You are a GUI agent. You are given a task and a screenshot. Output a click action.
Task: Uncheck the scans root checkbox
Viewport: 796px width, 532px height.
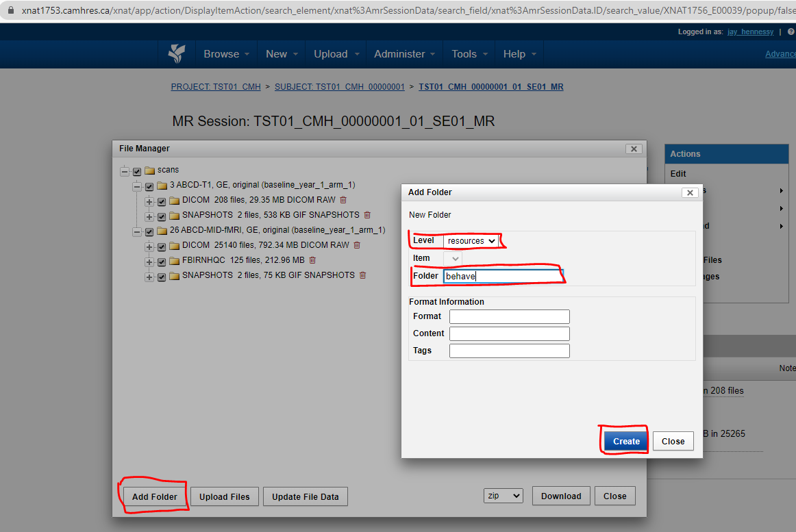coord(137,171)
